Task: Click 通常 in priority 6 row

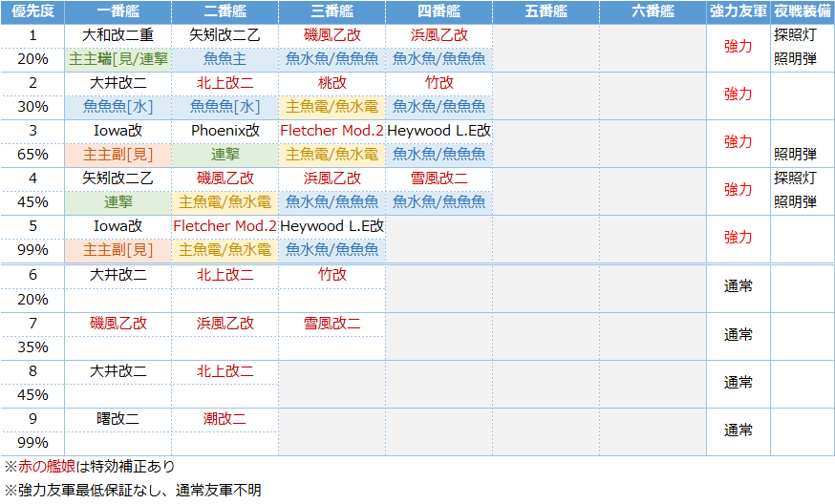Action: click(x=739, y=287)
